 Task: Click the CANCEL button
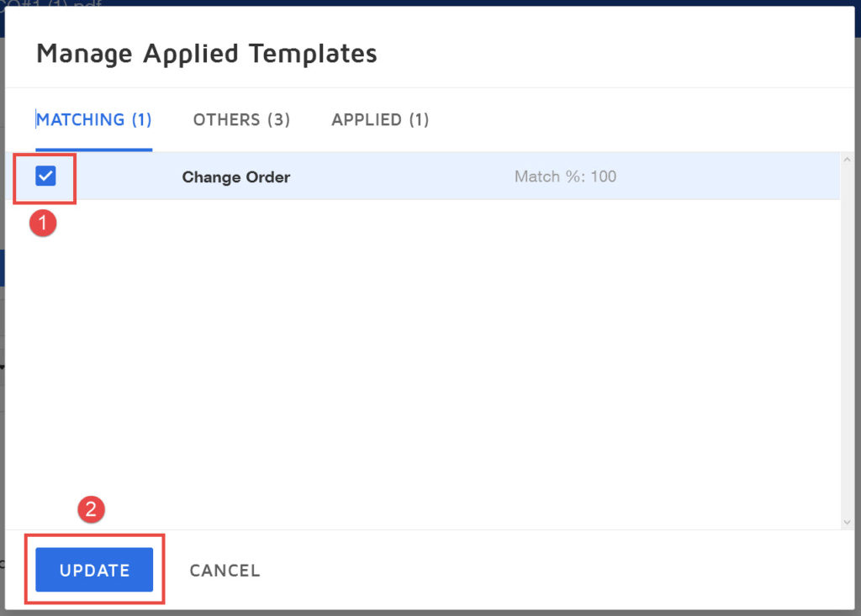point(225,571)
